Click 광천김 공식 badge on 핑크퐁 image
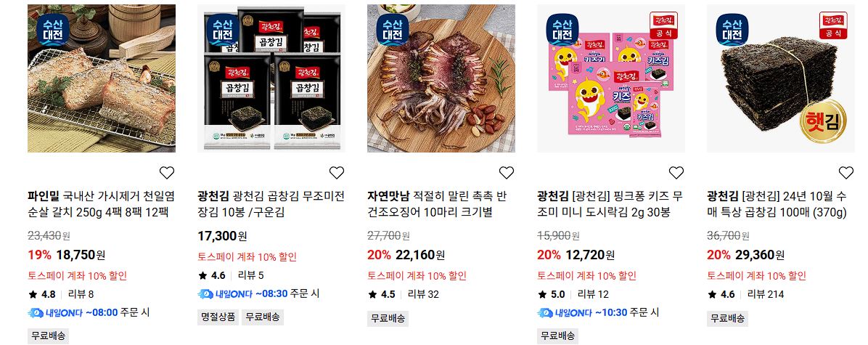Image resolution: width=868 pixels, height=345 pixels. [663, 25]
